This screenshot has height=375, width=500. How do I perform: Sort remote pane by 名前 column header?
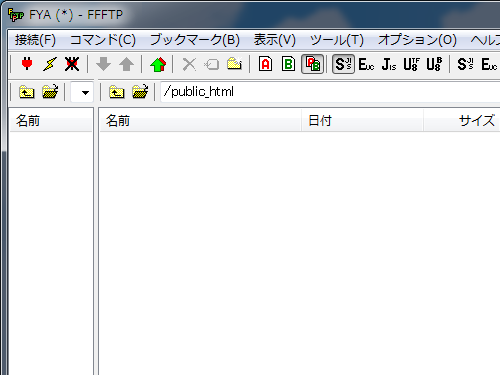[201, 120]
